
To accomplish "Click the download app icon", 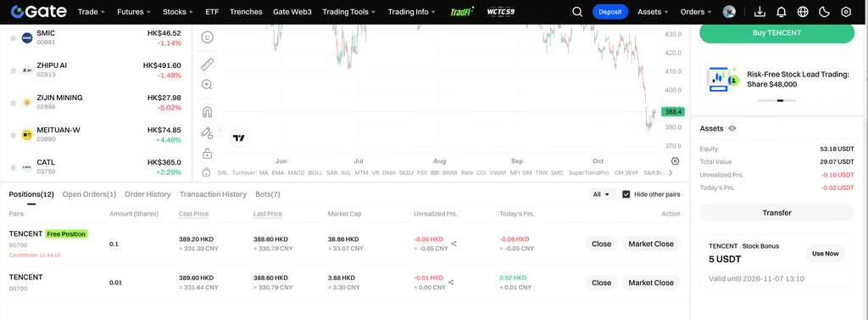I will pyautogui.click(x=760, y=12).
